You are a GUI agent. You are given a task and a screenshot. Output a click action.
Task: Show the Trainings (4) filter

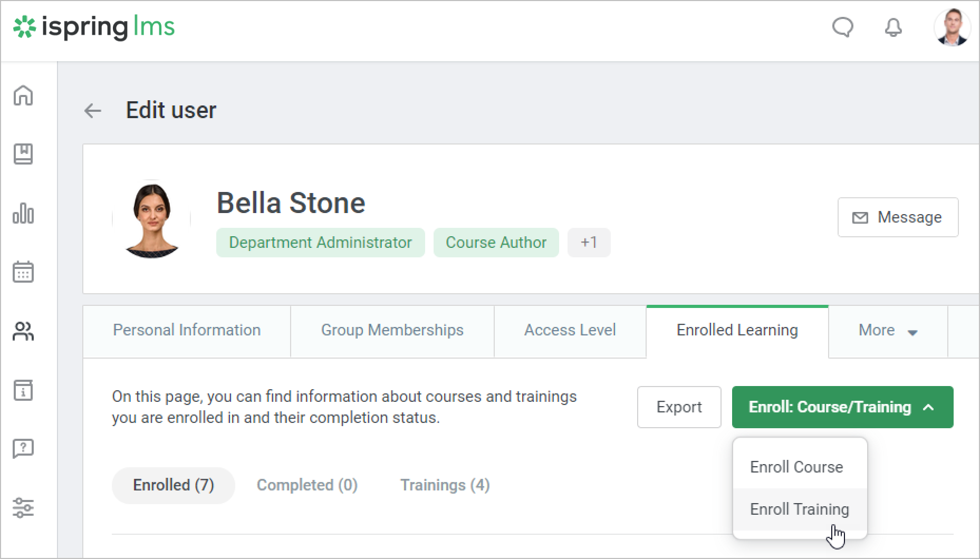pos(445,485)
